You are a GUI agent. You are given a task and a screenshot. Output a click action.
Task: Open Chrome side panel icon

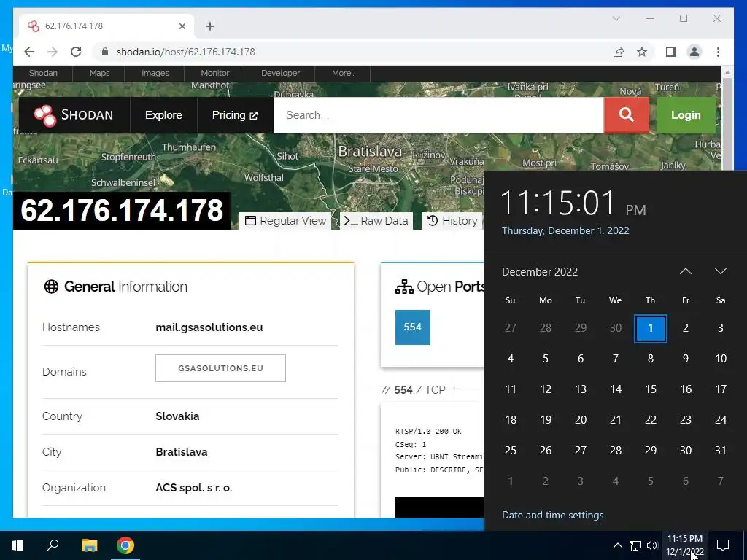[671, 52]
